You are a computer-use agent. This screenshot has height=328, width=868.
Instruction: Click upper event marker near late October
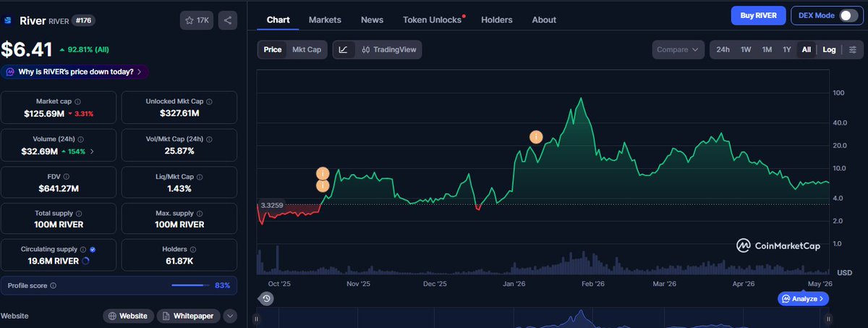click(323, 173)
